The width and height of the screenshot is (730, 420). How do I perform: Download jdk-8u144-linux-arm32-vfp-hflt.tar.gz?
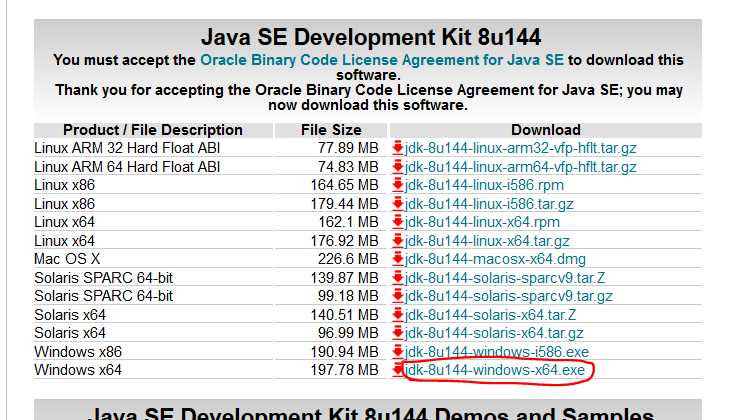pos(520,148)
